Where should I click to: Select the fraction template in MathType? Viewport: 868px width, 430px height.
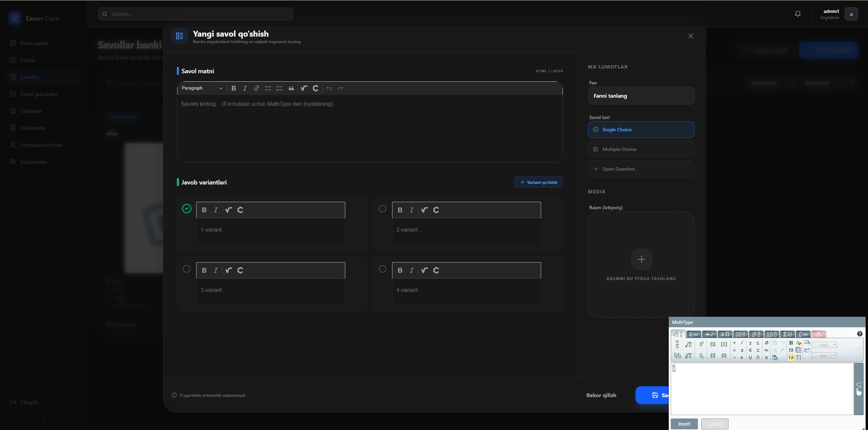677,344
